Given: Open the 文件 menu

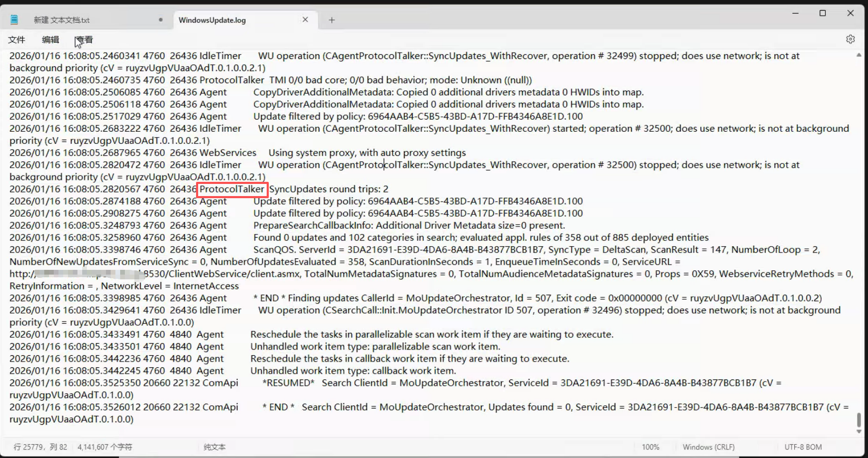Looking at the screenshot, I should pos(17,40).
